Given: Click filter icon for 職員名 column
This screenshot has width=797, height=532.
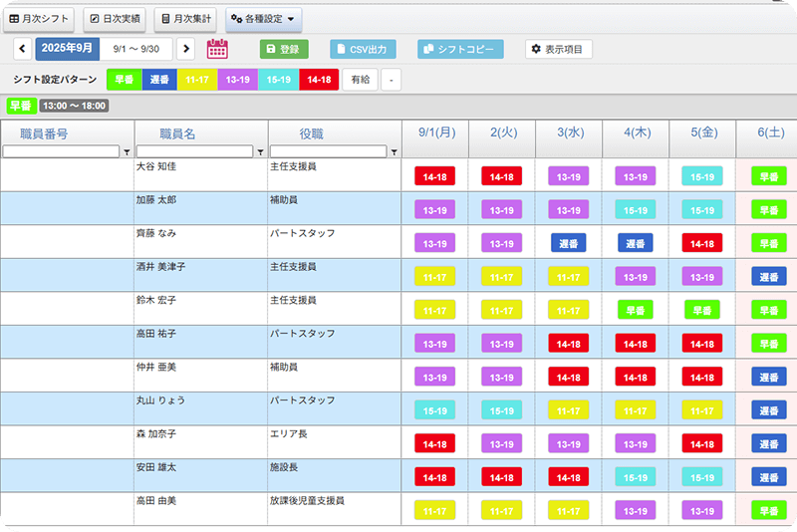Looking at the screenshot, I should 260,152.
